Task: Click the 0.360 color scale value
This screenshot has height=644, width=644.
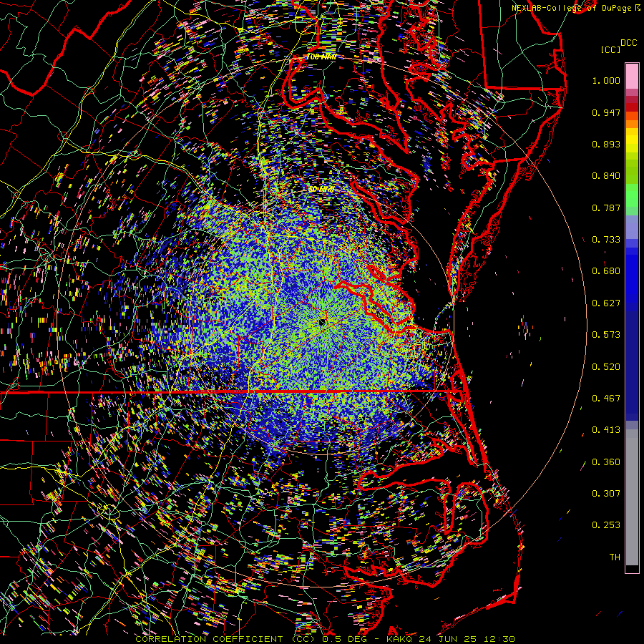Action: [x=606, y=462]
